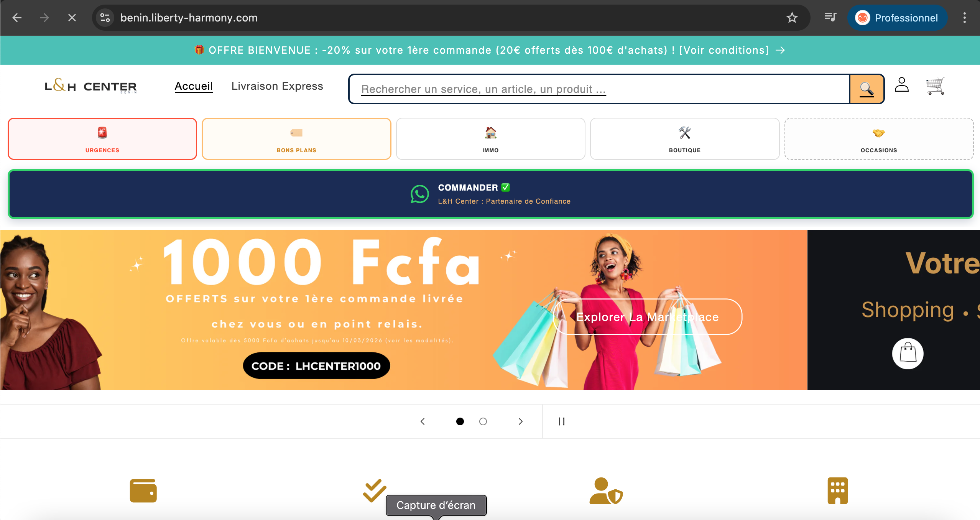Go to the previous slide chevron

click(423, 421)
